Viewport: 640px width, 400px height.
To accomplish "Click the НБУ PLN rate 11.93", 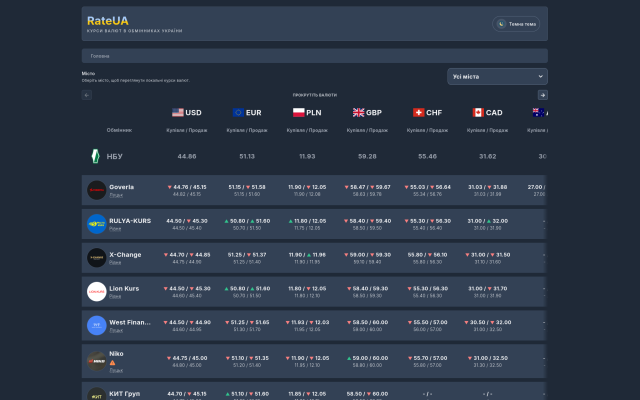I will pos(307,156).
